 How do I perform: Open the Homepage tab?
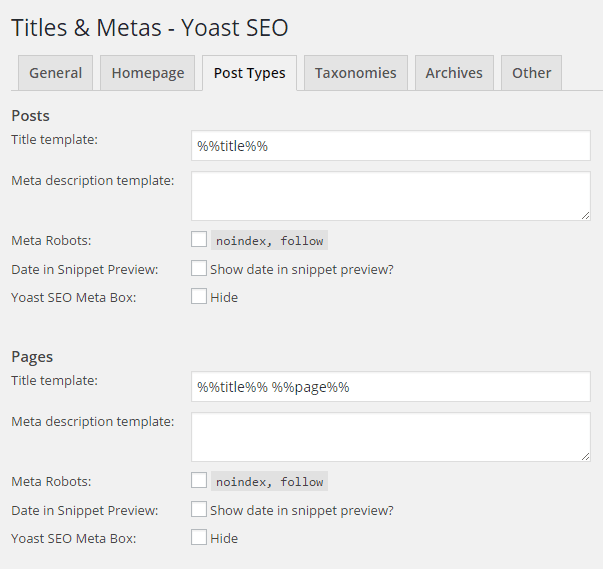[x=148, y=73]
